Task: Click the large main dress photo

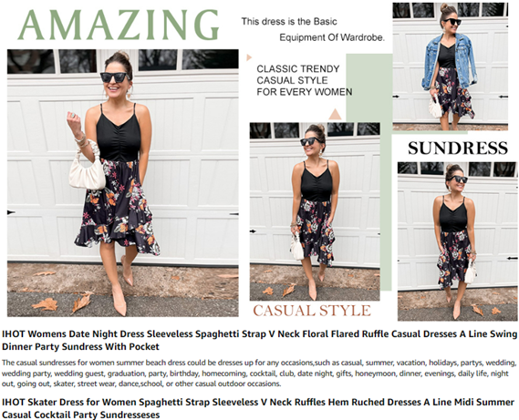Action: tap(123, 183)
